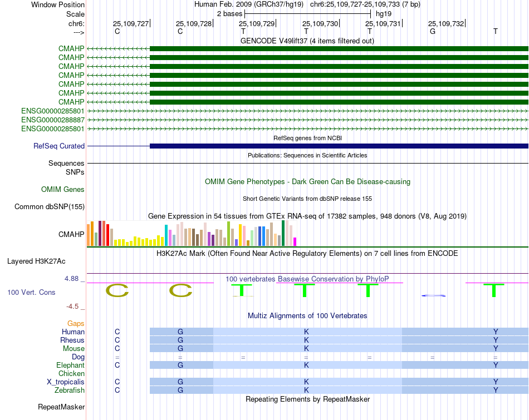Click the tall dark green GTEx expression bar
This screenshot has width=529, height=420.
(x=283, y=233)
